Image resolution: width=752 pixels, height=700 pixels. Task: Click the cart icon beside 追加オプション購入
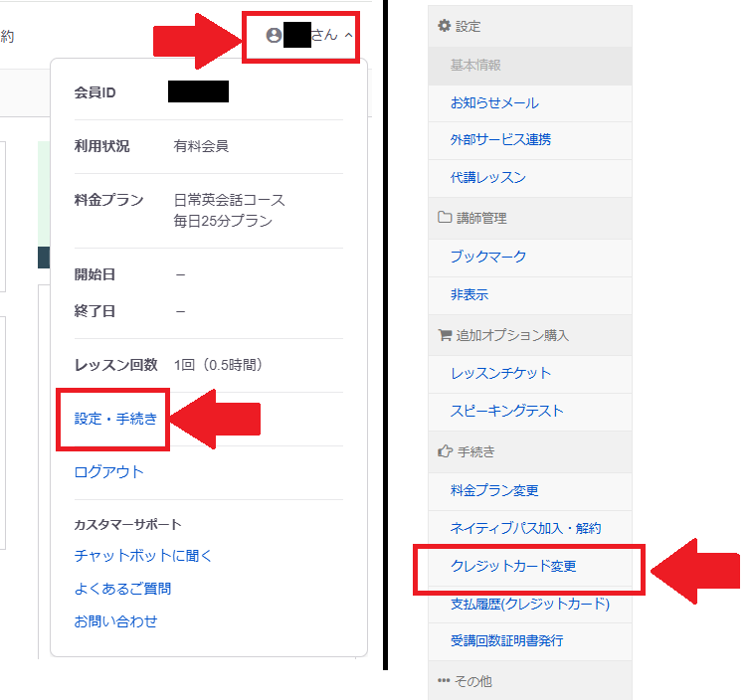click(x=444, y=335)
